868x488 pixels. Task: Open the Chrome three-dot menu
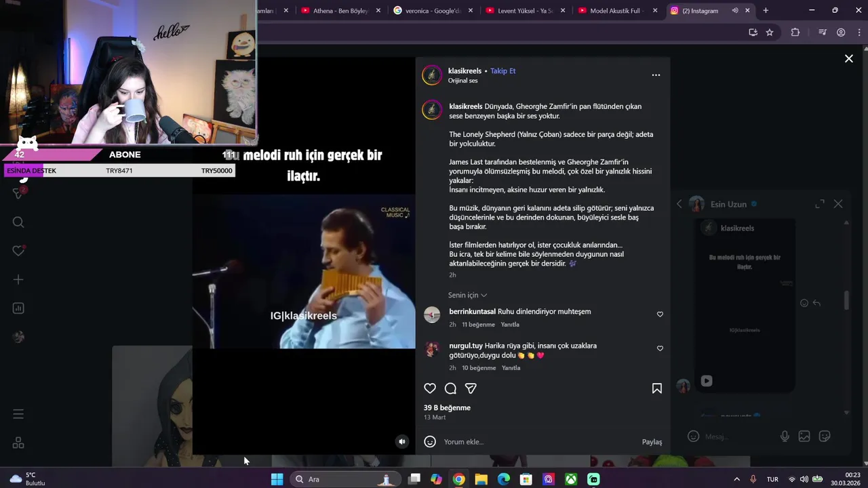[x=859, y=32]
